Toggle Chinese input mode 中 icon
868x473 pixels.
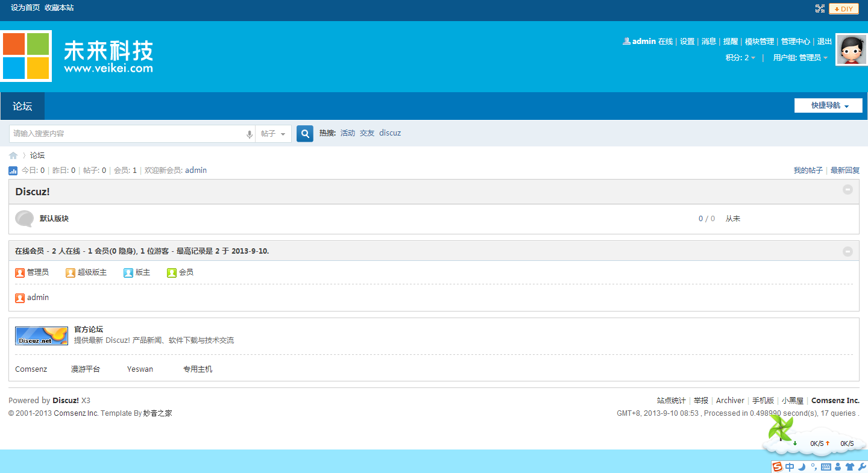[790, 466]
